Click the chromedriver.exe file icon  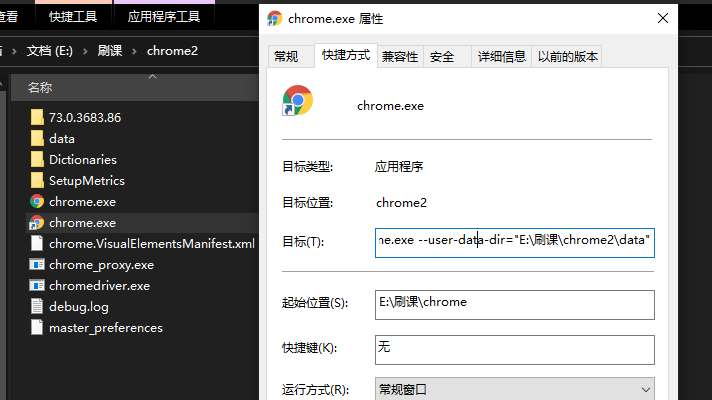pyautogui.click(x=37, y=285)
